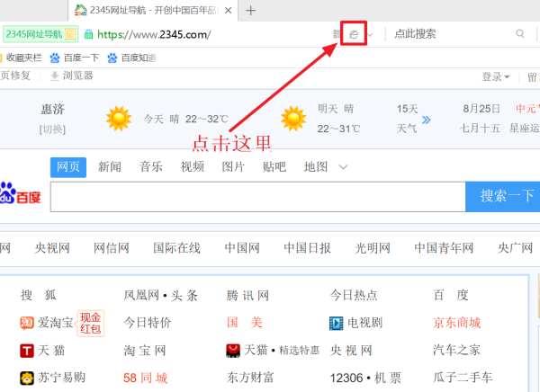
Task: Open the 京东商城 link
Action: tap(456, 323)
